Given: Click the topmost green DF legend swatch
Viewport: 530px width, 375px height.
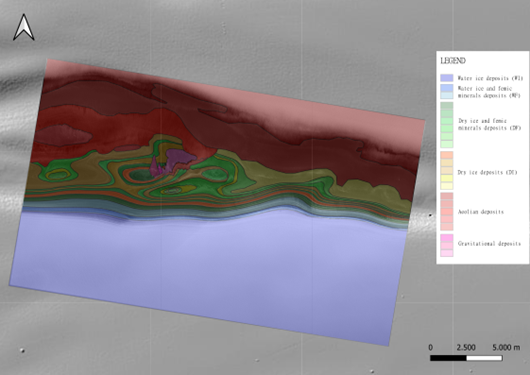Looking at the screenshot, I should point(447,106).
